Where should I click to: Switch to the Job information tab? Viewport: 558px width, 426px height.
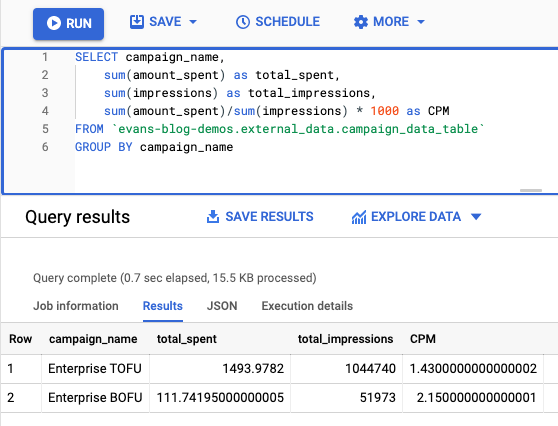76,306
